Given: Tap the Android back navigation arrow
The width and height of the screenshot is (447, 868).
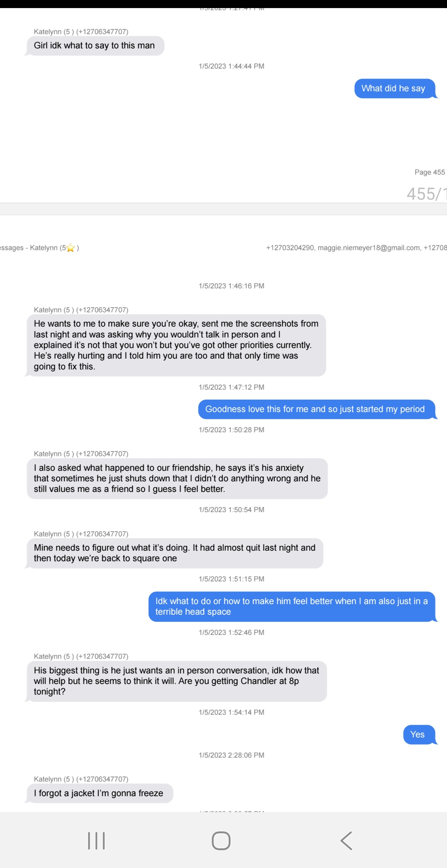Looking at the screenshot, I should point(346,840).
